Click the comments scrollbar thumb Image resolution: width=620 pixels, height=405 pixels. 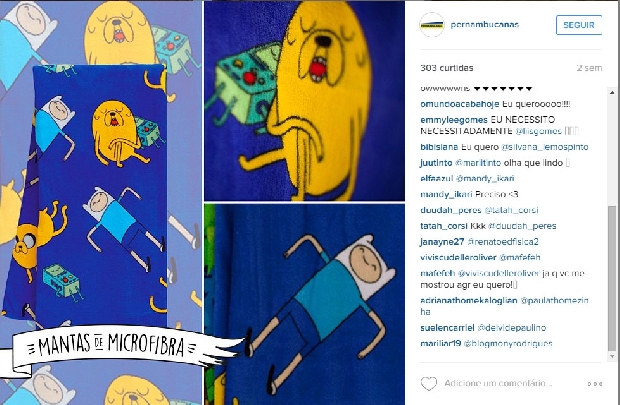(612, 278)
